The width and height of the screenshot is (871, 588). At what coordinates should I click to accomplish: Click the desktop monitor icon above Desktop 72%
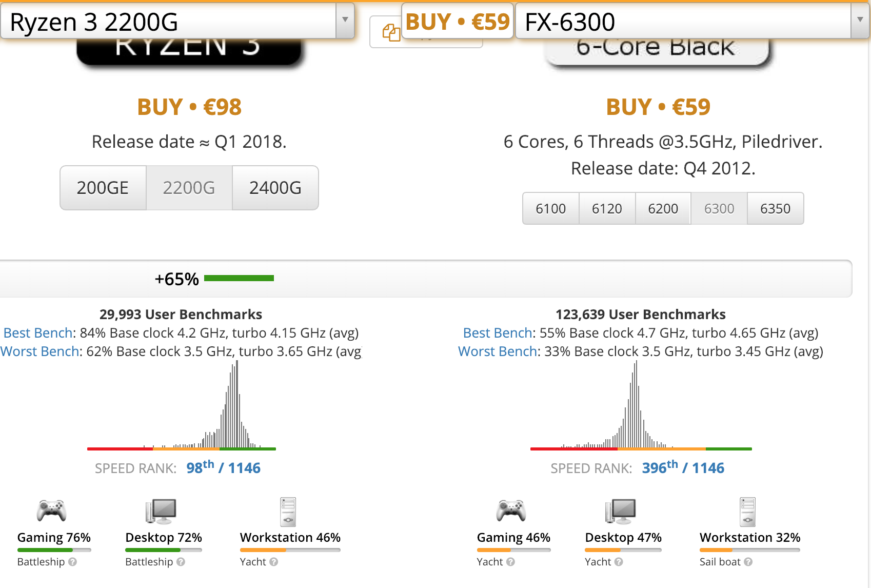tap(161, 511)
